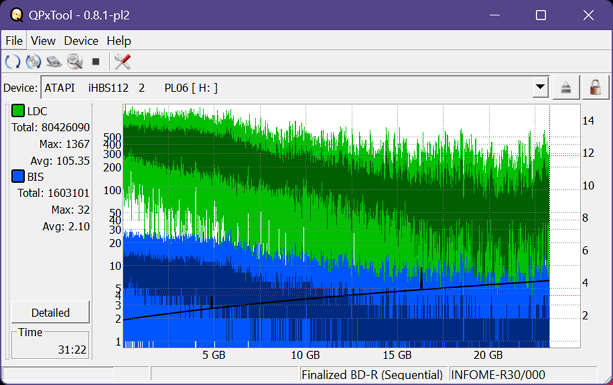Click the refresh/rescan devices toolbar icon
The width and height of the screenshot is (613, 385).
point(13,62)
